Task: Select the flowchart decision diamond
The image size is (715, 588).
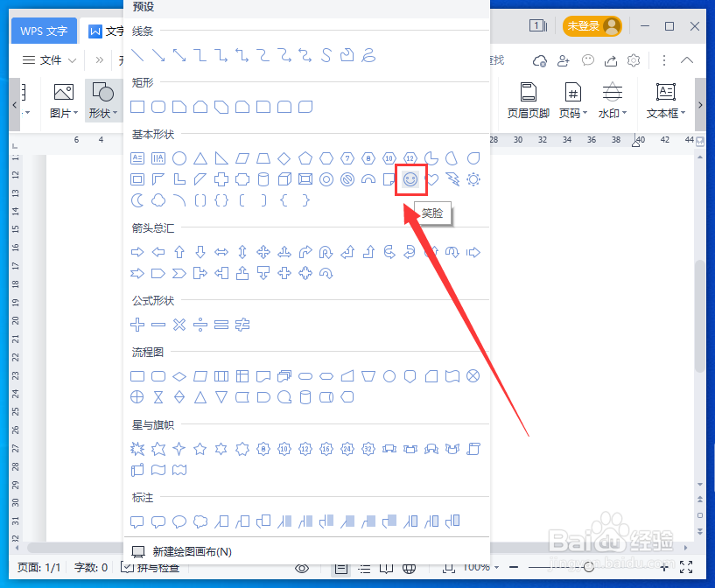Action: pos(179,376)
